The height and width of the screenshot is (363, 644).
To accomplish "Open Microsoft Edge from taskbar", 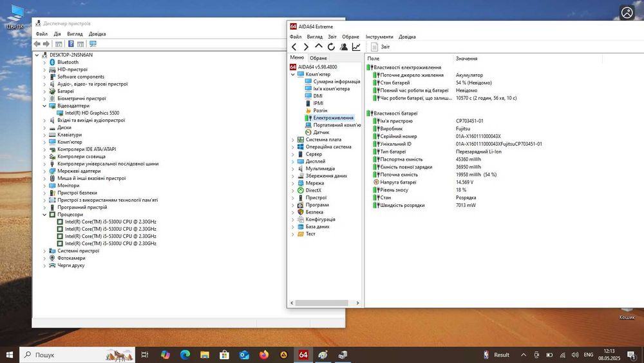I will pyautogui.click(x=185, y=355).
